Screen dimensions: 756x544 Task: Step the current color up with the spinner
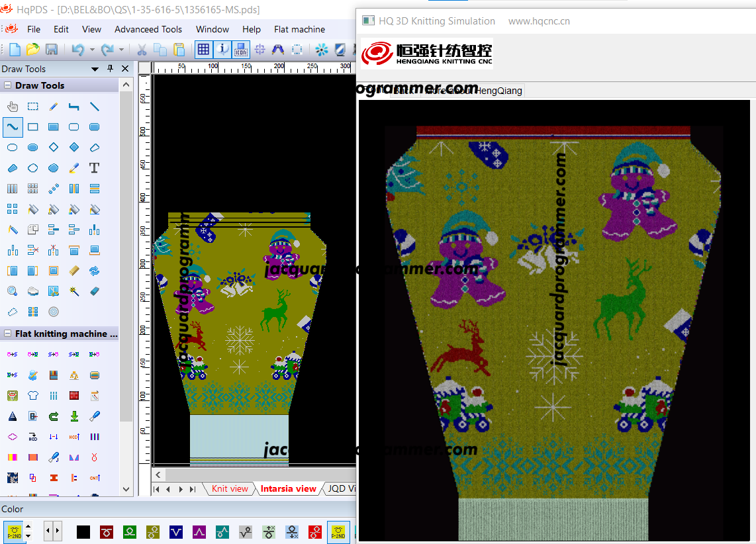(x=28, y=527)
